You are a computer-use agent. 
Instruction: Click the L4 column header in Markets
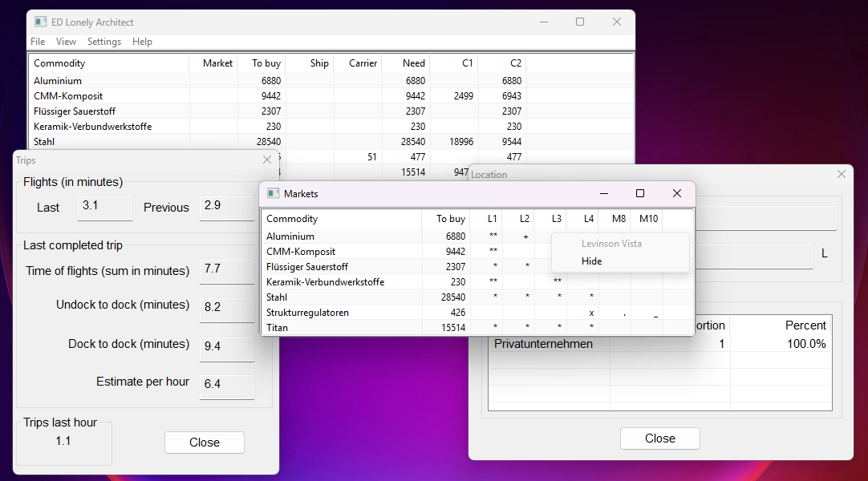coord(582,219)
